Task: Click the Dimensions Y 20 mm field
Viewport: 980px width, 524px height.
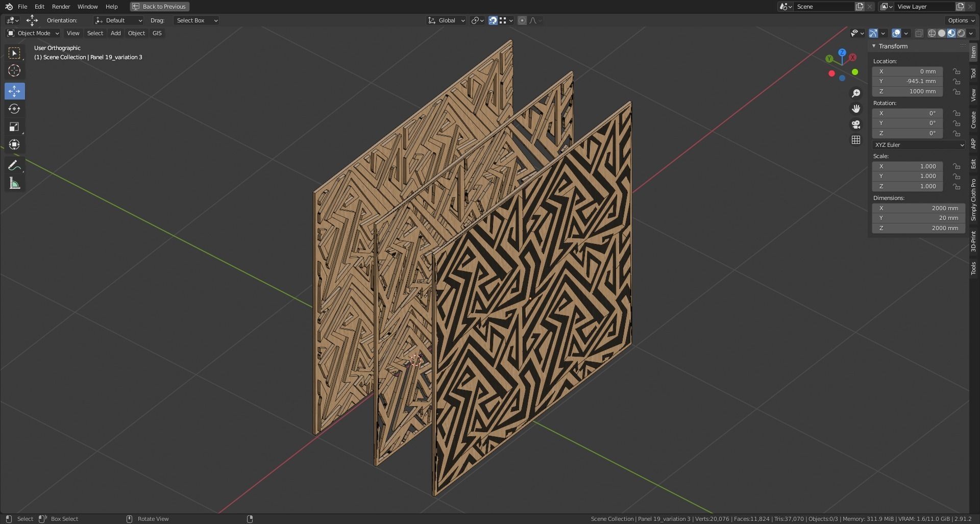Action: click(x=919, y=218)
